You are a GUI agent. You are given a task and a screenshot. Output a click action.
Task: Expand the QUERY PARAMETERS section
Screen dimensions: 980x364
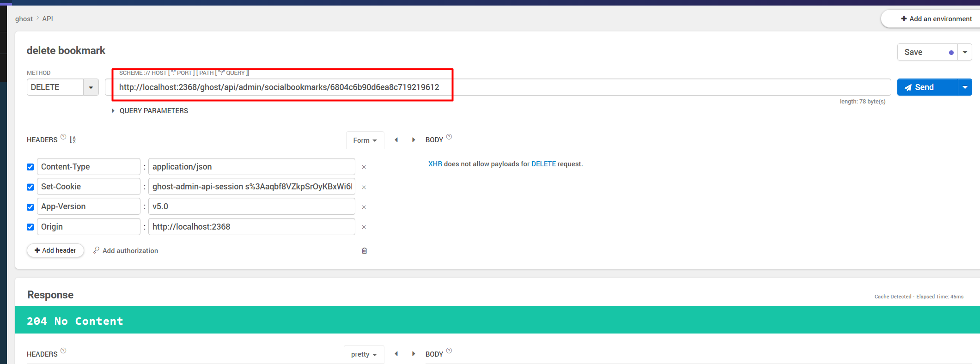150,111
